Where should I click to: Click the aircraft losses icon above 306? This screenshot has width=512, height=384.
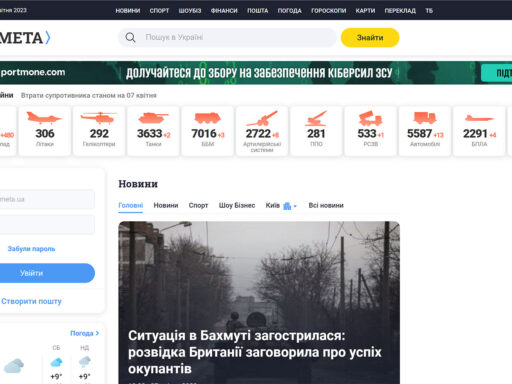(x=44, y=118)
